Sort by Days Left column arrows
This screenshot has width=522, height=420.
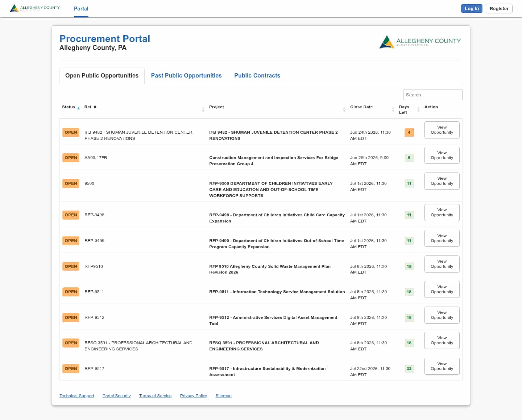coord(418,109)
